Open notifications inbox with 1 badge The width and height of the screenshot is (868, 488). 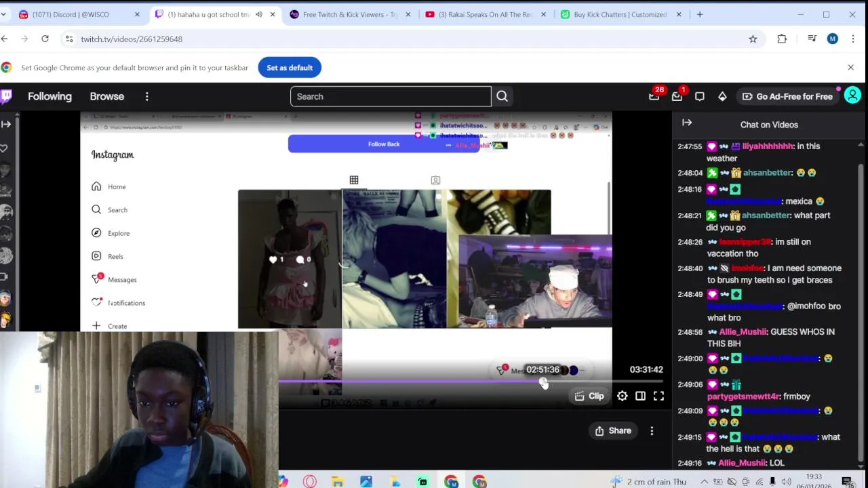[x=677, y=96]
